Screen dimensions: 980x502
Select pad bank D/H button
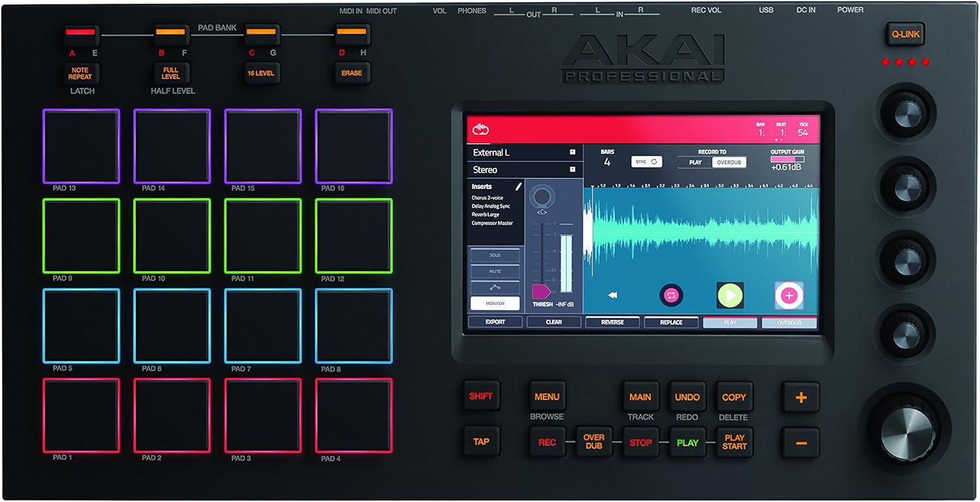click(x=351, y=33)
